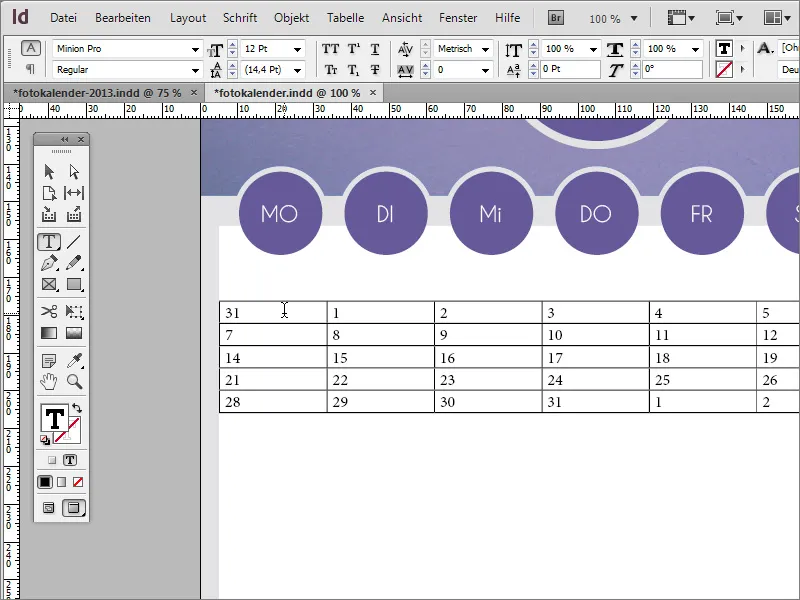This screenshot has height=600, width=800.
Task: Switch to Character Formatting Controls (A)
Action: click(x=31, y=48)
